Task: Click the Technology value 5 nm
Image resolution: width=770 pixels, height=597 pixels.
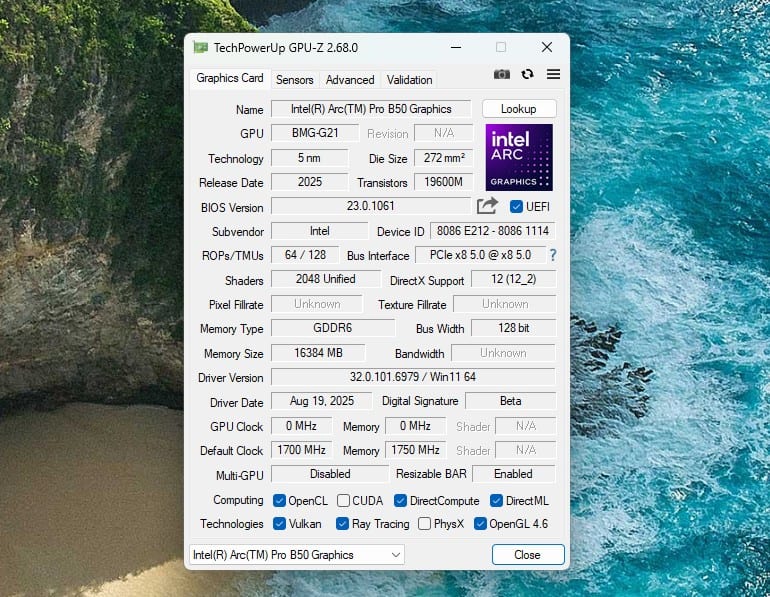Action: 309,158
